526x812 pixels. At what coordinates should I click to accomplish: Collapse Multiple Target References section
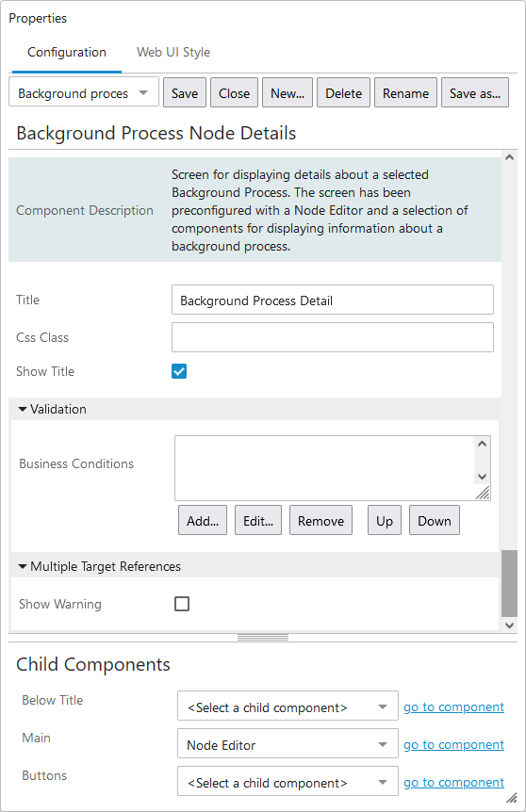(23, 566)
